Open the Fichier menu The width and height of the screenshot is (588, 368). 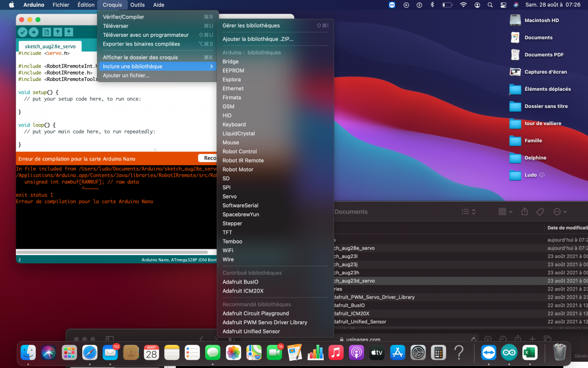pos(61,5)
